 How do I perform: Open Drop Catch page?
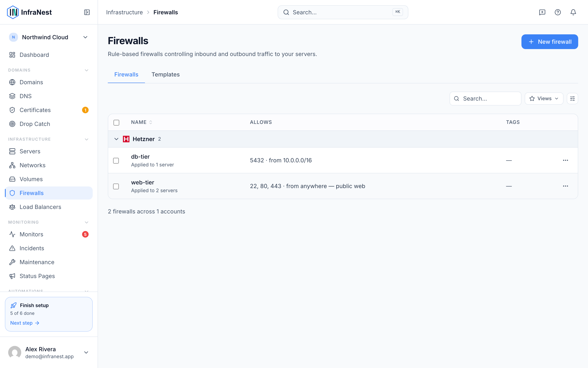tap(49, 124)
